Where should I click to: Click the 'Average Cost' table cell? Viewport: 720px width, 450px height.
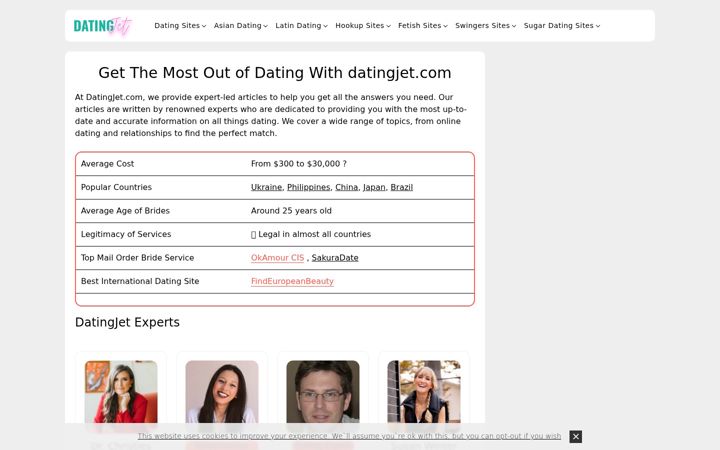[107, 164]
